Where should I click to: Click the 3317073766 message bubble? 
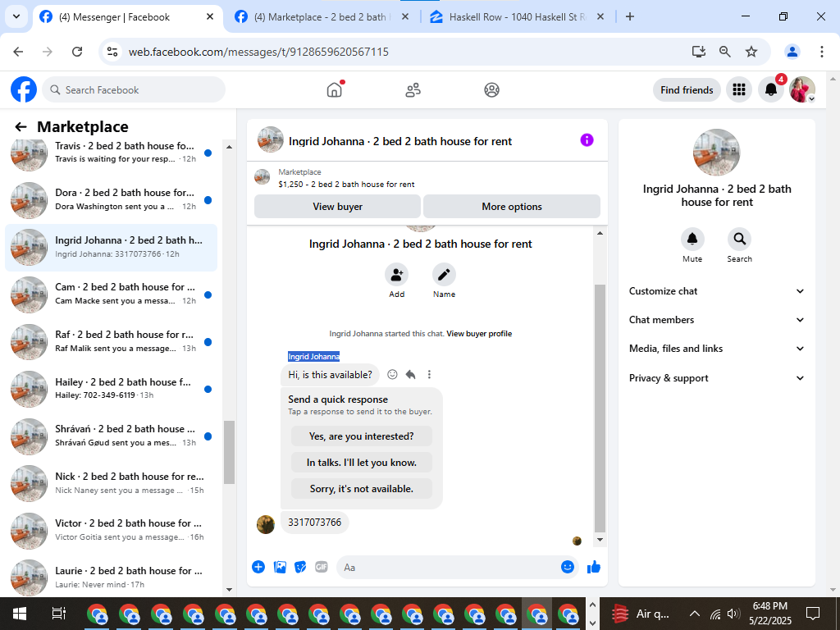pos(315,523)
